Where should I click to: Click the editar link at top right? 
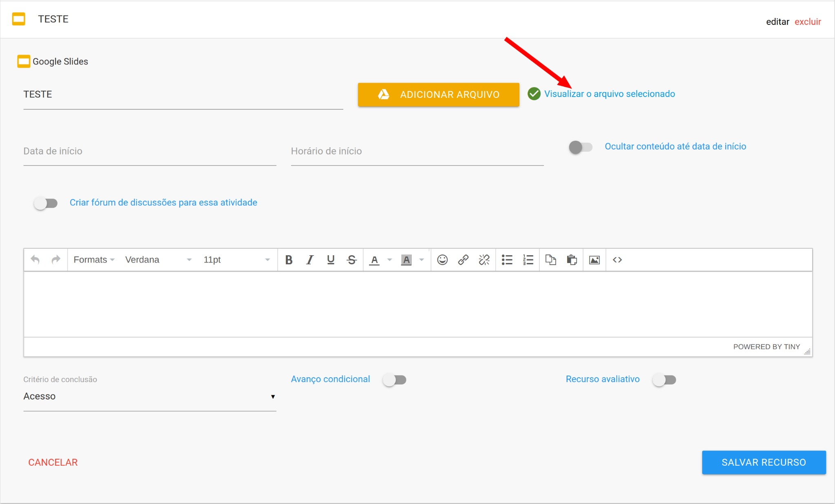point(777,22)
